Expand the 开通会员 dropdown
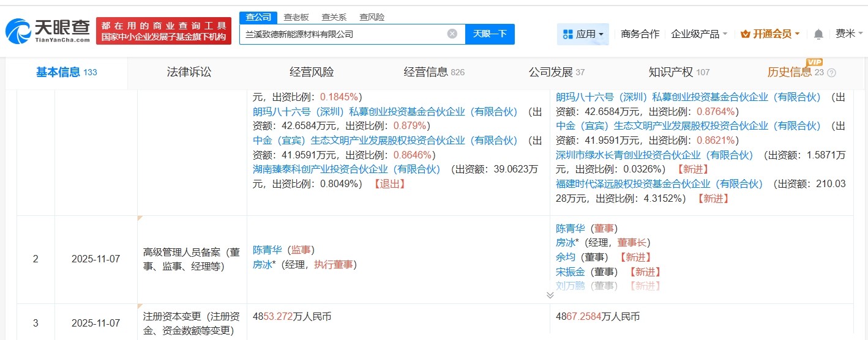 coord(797,34)
